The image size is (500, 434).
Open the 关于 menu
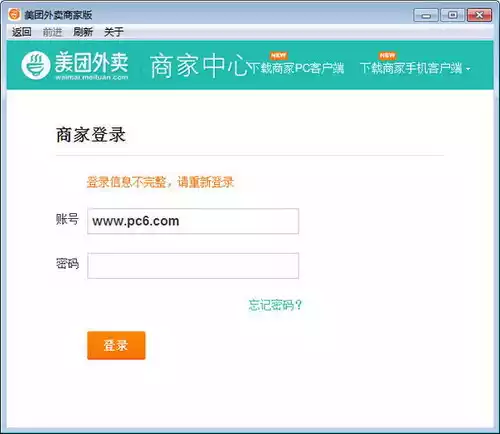pyautogui.click(x=114, y=32)
